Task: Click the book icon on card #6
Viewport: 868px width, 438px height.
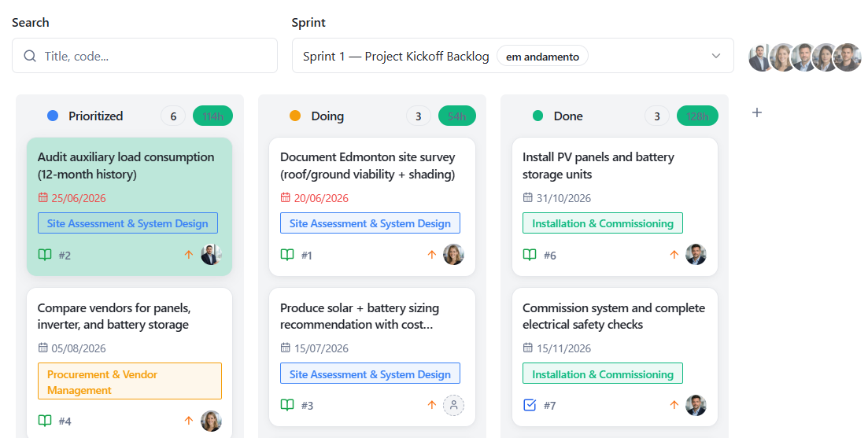Action: [x=529, y=255]
